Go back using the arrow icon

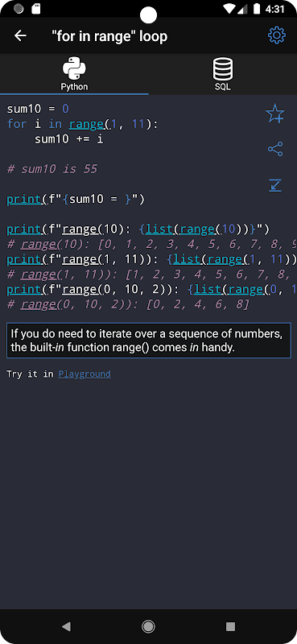20,35
